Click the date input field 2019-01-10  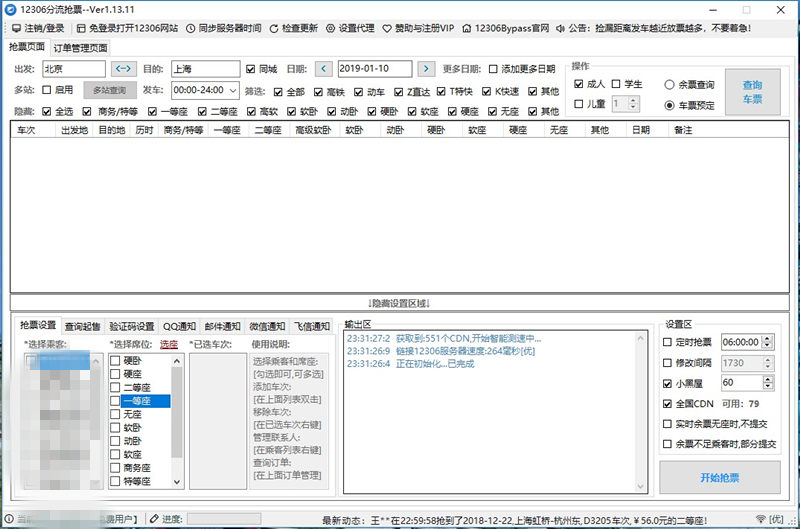click(x=375, y=68)
